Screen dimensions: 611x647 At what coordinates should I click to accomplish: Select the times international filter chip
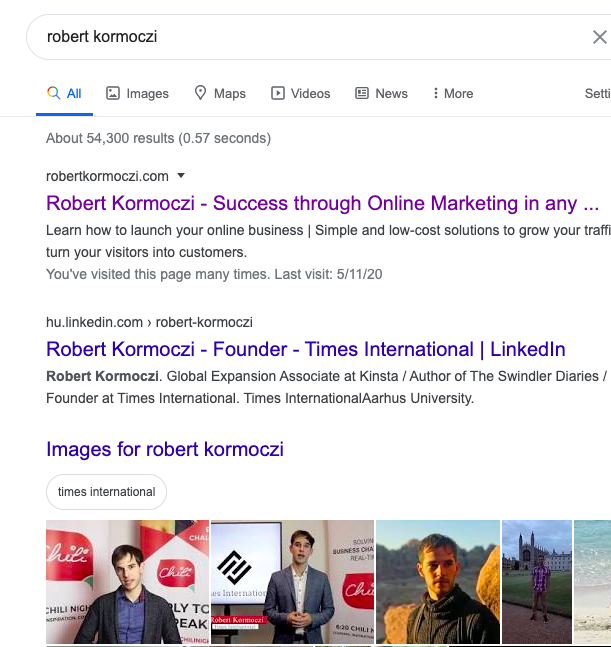tap(106, 492)
